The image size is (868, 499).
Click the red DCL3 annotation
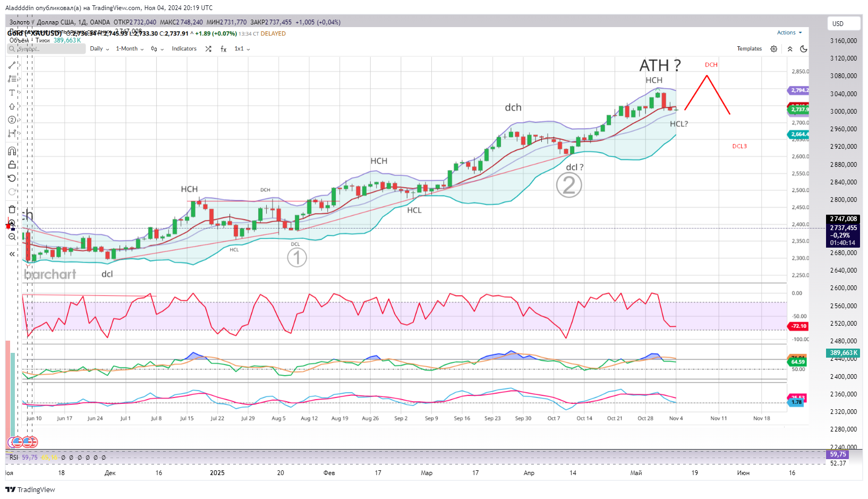(x=739, y=146)
